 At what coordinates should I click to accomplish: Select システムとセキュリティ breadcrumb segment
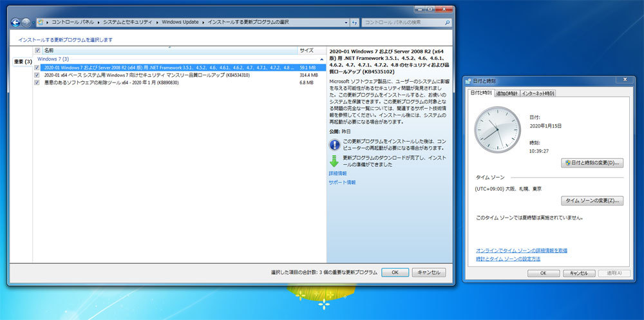[128, 22]
